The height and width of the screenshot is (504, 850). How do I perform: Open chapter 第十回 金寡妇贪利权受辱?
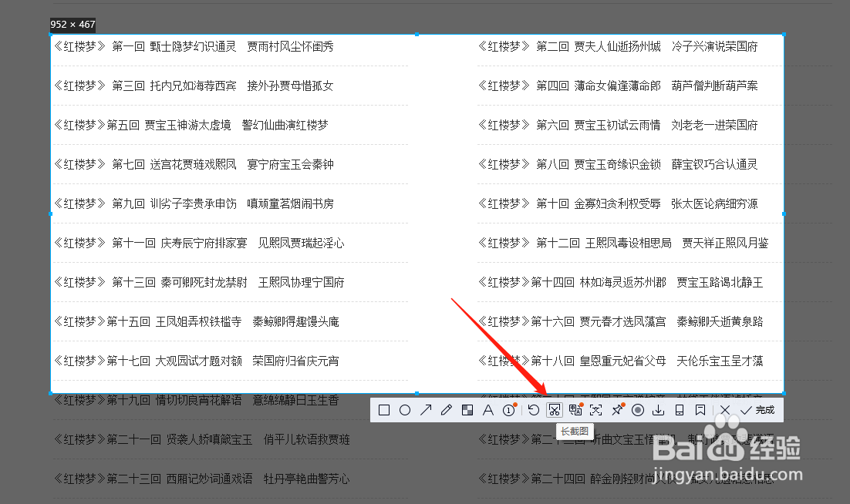[x=618, y=203]
